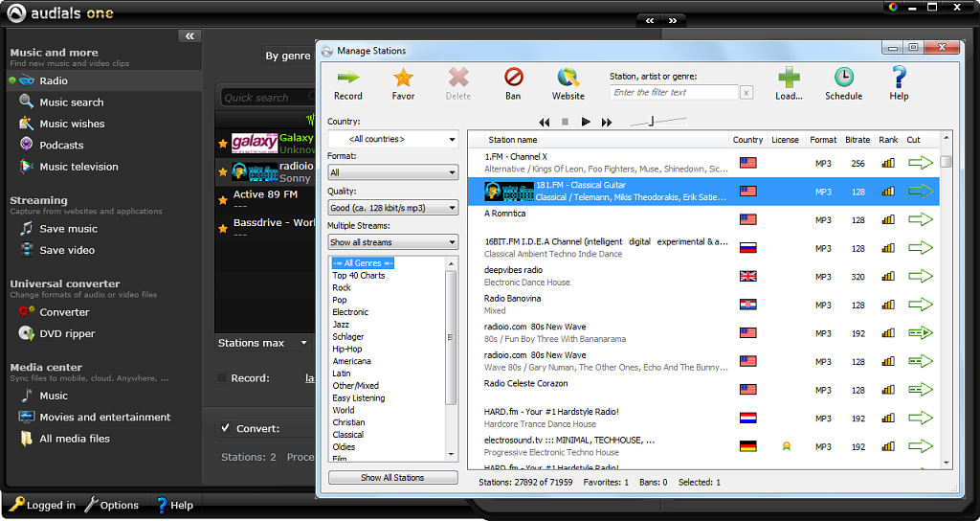The image size is (980, 521).
Task: Select the Rock genre
Action: (x=342, y=287)
